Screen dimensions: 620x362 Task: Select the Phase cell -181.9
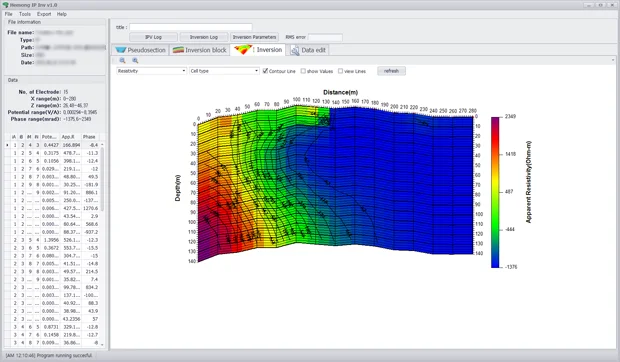pos(90,185)
